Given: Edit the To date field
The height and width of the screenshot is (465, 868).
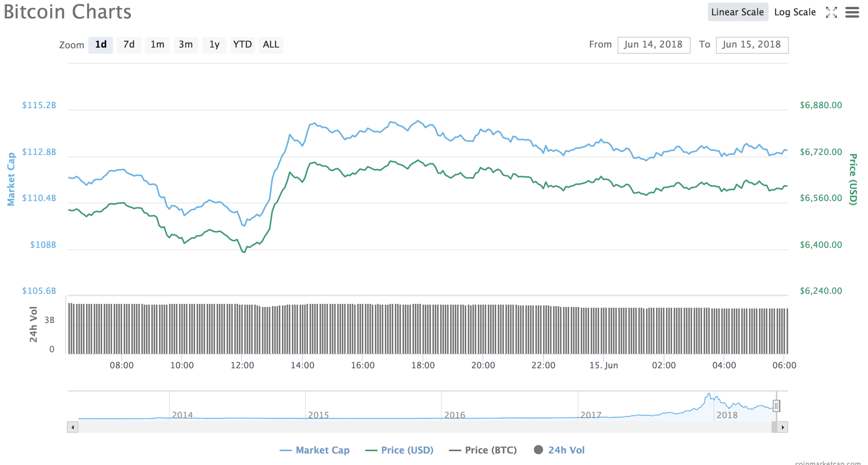Looking at the screenshot, I should (x=752, y=45).
